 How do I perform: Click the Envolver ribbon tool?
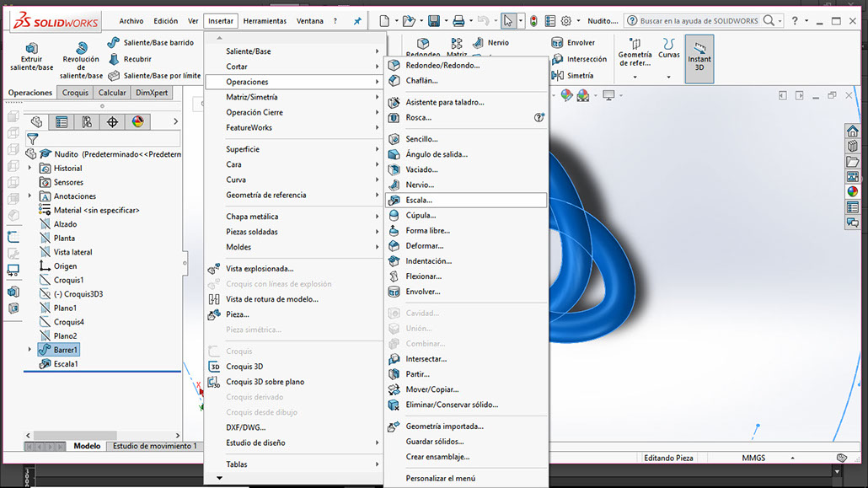click(x=574, y=43)
